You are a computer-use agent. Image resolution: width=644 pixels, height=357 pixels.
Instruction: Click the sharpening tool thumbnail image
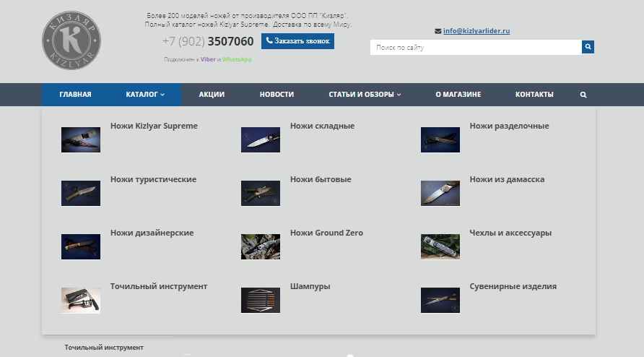pyautogui.click(x=81, y=300)
